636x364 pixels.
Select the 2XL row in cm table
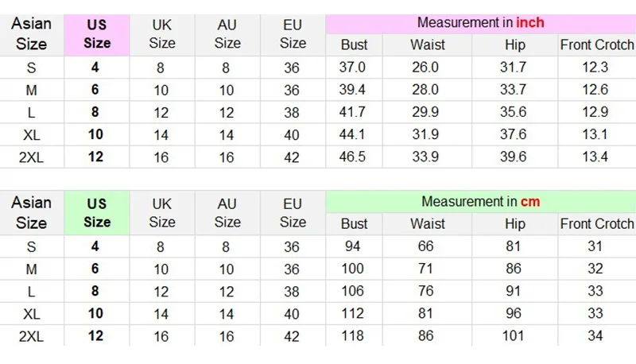(318, 336)
